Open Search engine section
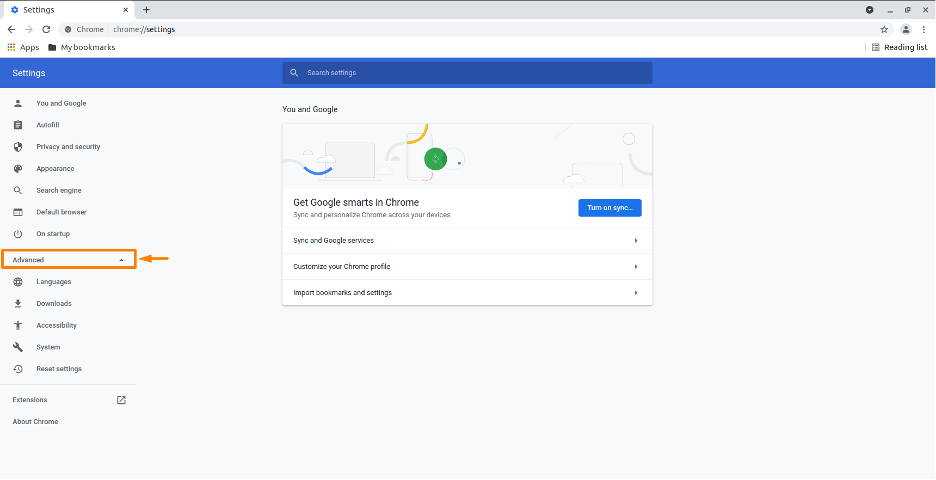Viewport: 936px width, 480px height. tap(59, 190)
